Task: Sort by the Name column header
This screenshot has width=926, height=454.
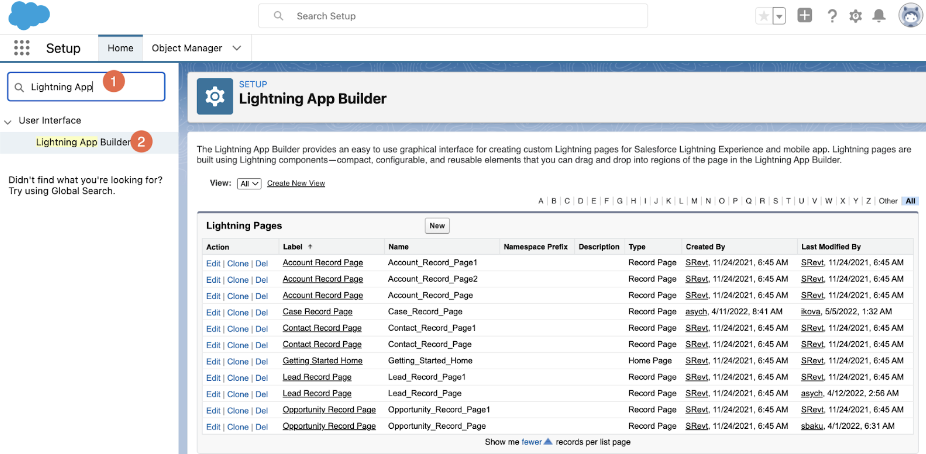Action: (x=398, y=247)
